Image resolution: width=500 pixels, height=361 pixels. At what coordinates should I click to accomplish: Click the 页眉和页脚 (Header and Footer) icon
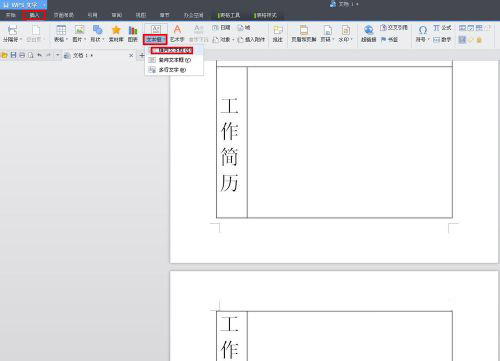click(304, 30)
